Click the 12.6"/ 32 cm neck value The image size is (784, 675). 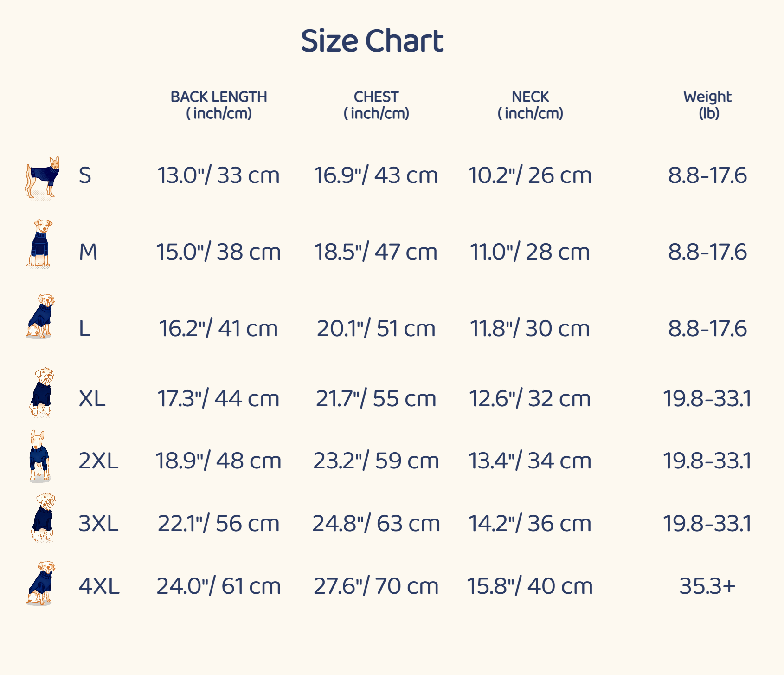(x=530, y=399)
